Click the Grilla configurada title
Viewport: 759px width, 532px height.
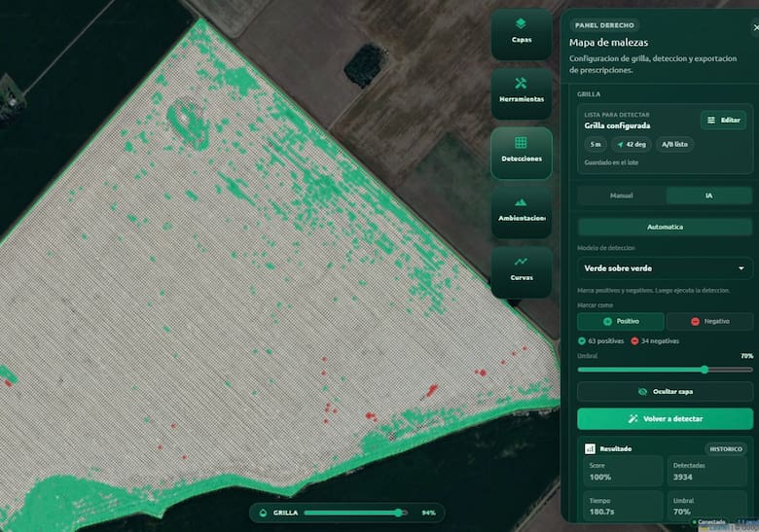click(617, 125)
